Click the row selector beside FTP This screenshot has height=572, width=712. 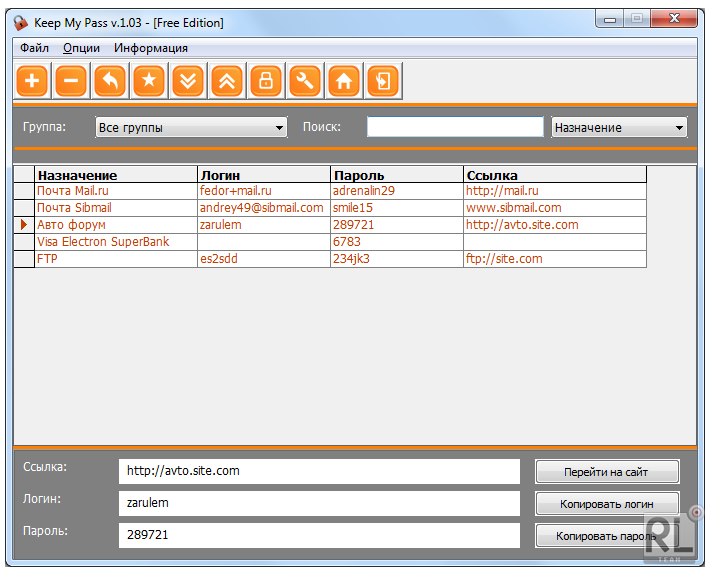24,259
